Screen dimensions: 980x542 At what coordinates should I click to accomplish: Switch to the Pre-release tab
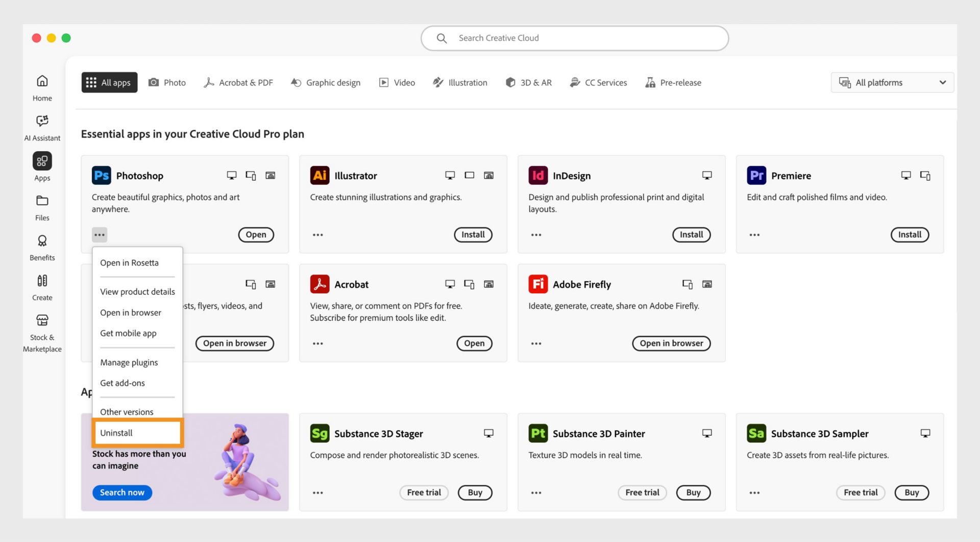point(673,82)
